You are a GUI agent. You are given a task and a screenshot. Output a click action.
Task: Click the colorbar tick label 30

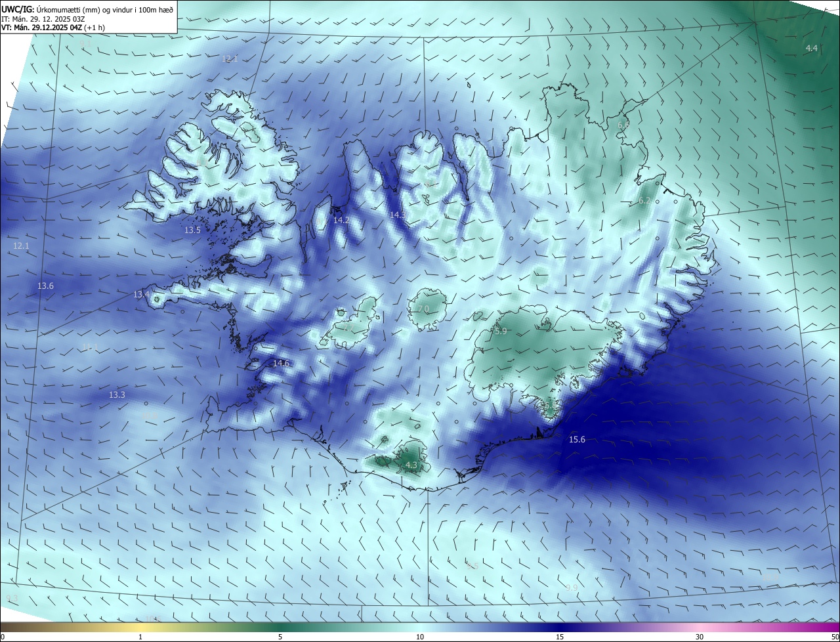tap(700, 637)
